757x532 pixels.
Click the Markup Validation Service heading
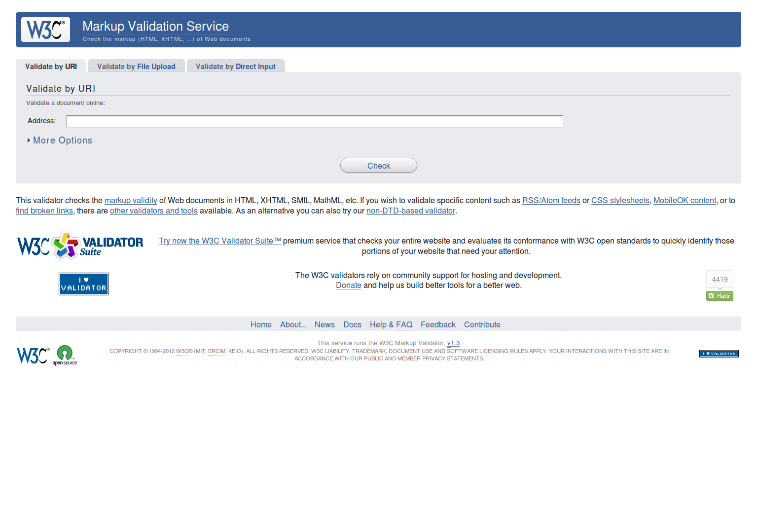point(155,26)
